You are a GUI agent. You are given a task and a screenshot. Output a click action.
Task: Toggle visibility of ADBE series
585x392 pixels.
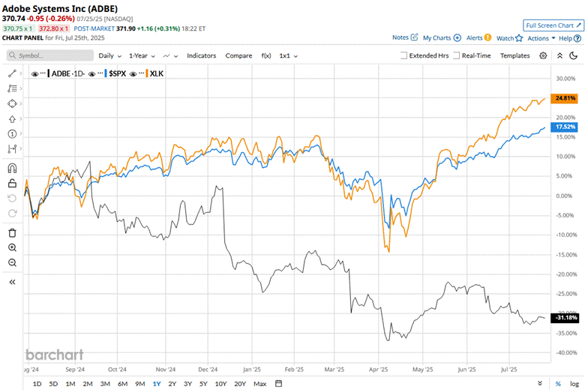coord(34,74)
